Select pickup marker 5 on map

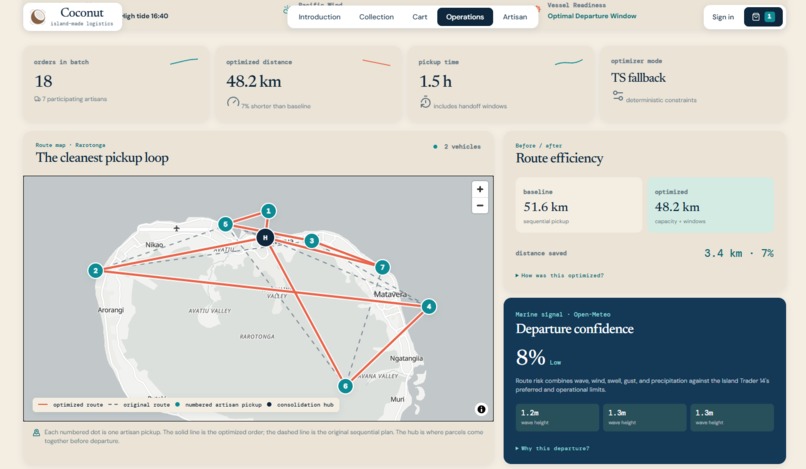(225, 224)
